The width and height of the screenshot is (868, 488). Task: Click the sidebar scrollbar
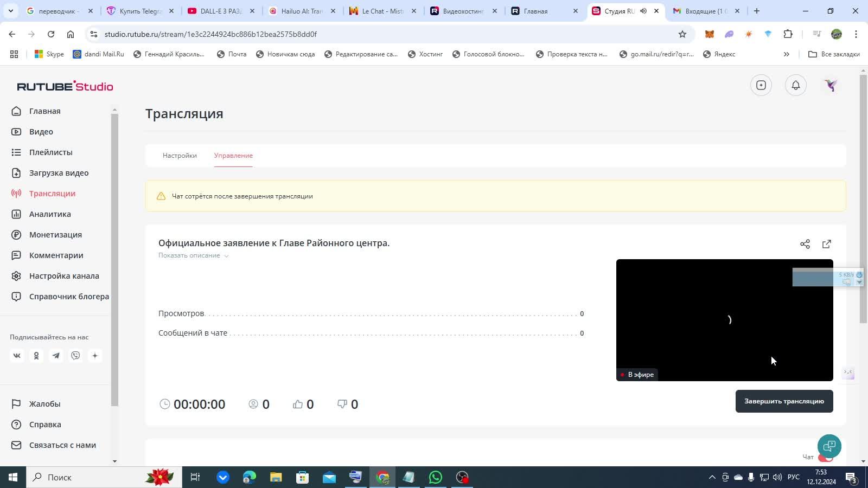(114, 260)
